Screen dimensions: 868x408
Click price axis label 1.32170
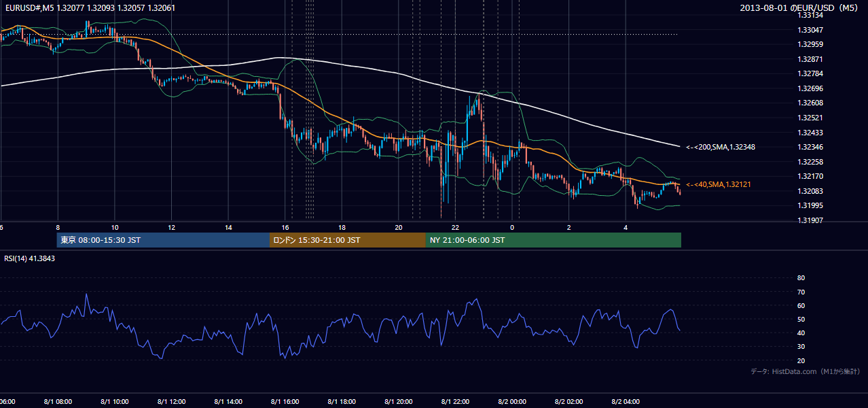point(810,177)
